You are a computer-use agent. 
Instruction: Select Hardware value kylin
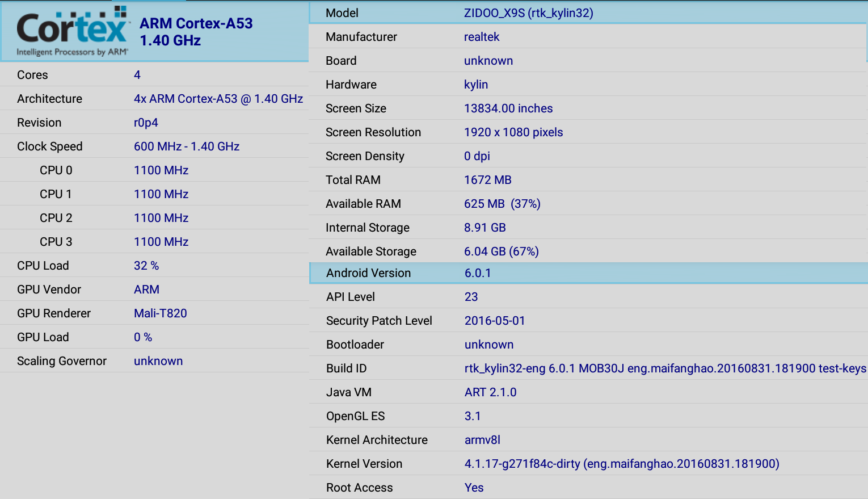pyautogui.click(x=476, y=85)
